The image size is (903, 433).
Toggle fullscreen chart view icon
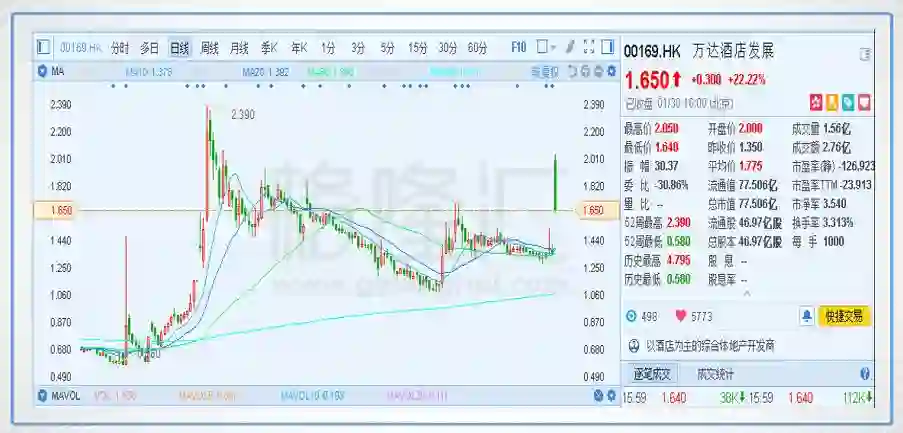pos(589,47)
